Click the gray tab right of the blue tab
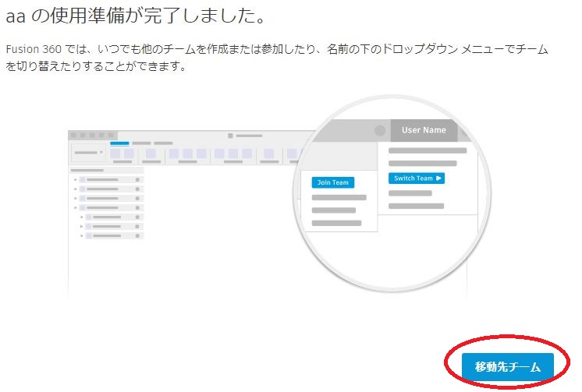The width and height of the screenshot is (582, 392). tap(141, 143)
